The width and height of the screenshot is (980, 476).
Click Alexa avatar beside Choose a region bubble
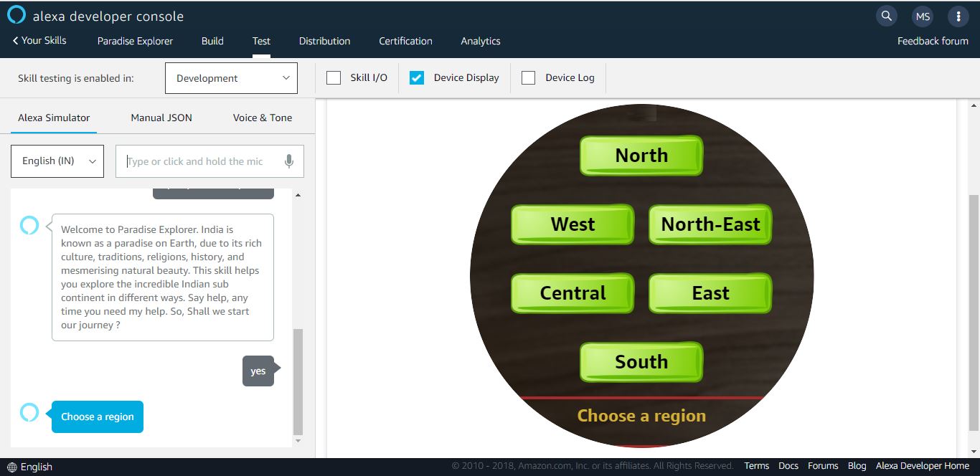click(x=29, y=412)
